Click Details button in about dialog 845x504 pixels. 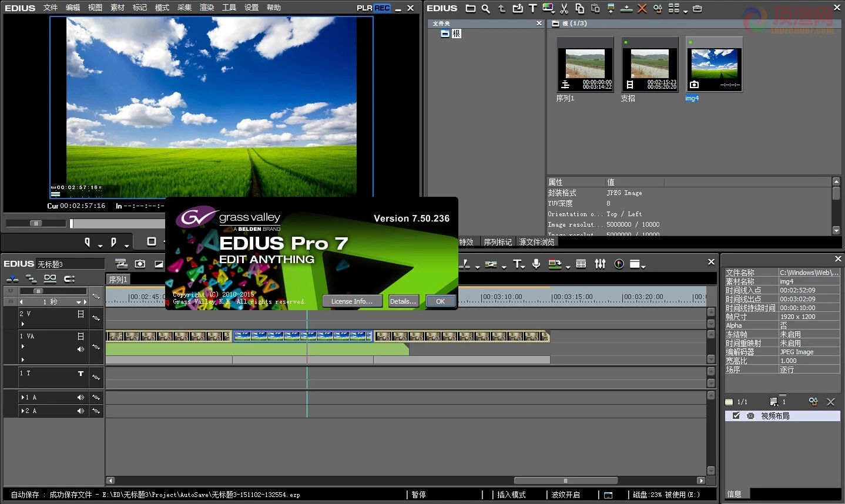click(x=403, y=301)
